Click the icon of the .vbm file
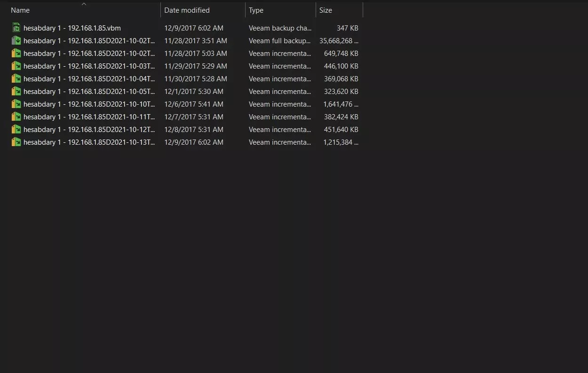 16,28
